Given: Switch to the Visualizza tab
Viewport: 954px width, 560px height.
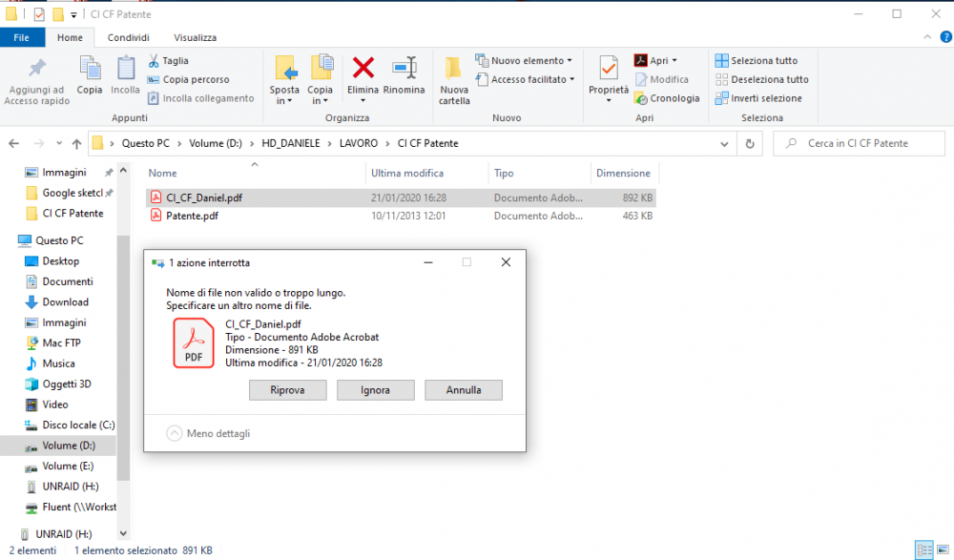Looking at the screenshot, I should coord(196,38).
